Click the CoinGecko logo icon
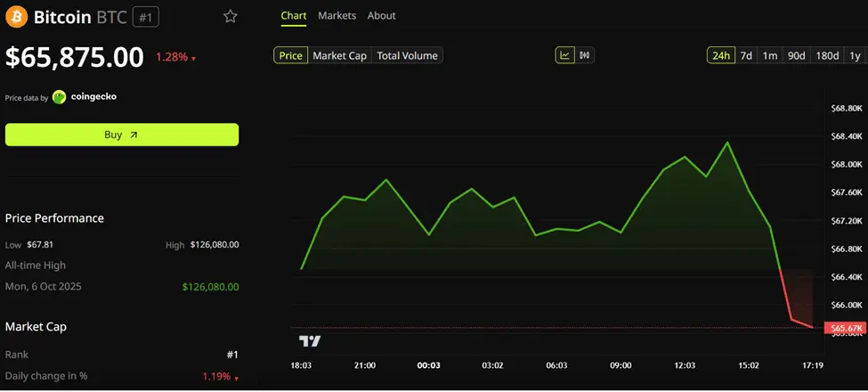The height and width of the screenshot is (392, 868). click(60, 97)
